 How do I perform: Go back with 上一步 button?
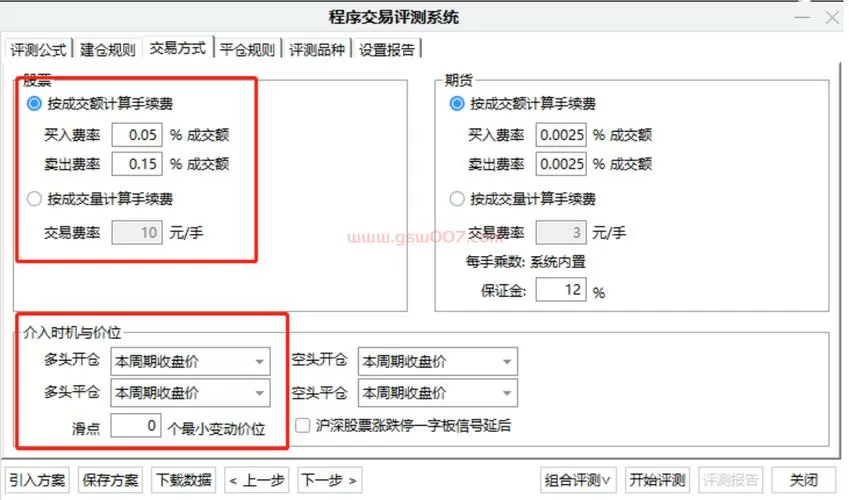coord(257,480)
